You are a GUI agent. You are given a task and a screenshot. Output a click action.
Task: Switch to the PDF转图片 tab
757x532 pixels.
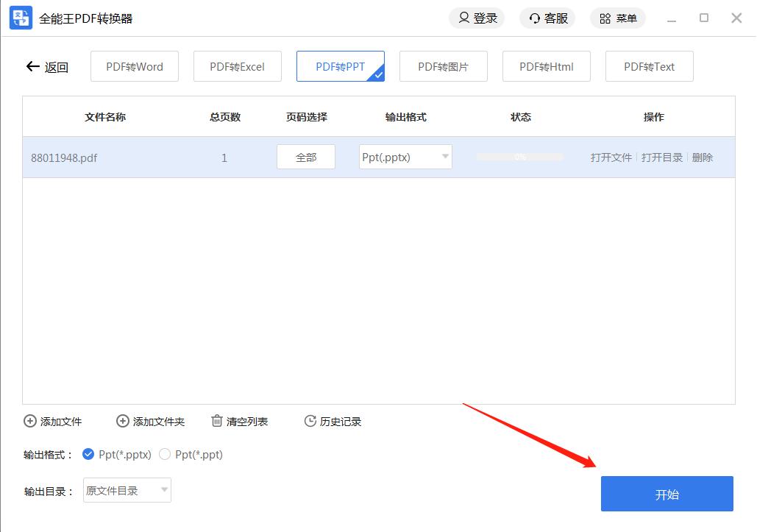pos(443,67)
